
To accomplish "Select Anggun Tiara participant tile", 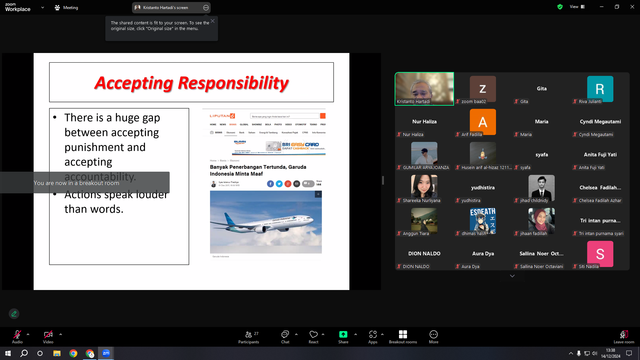I will [424, 221].
